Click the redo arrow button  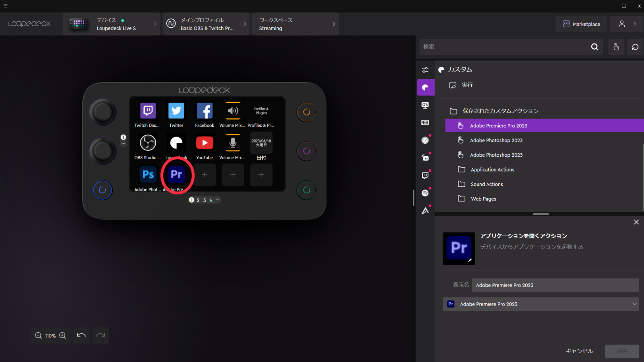click(101, 335)
